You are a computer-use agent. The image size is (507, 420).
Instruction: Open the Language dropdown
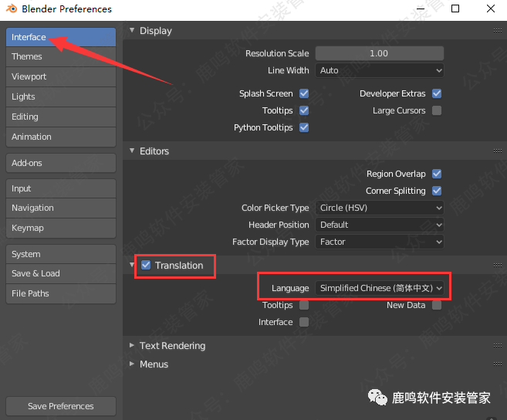[381, 288]
